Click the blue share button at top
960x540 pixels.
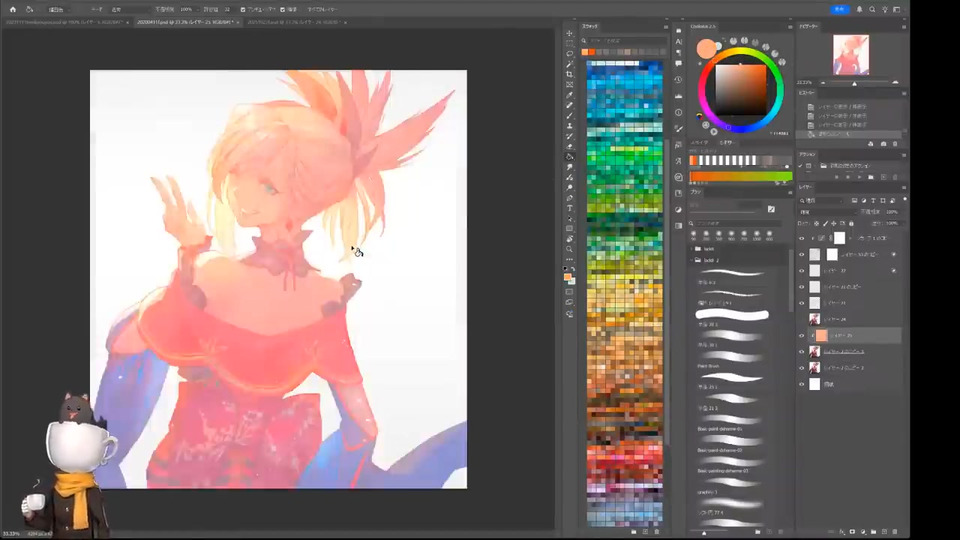(x=840, y=9)
